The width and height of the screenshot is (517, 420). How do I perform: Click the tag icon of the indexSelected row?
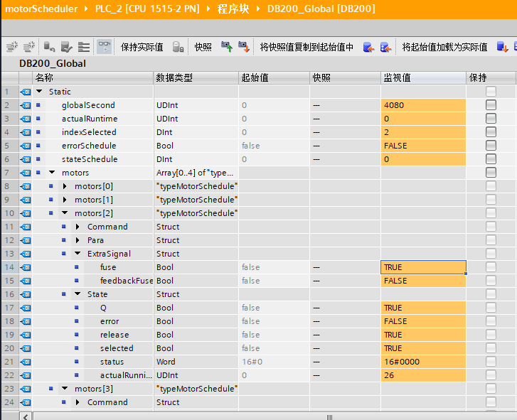[x=26, y=132]
